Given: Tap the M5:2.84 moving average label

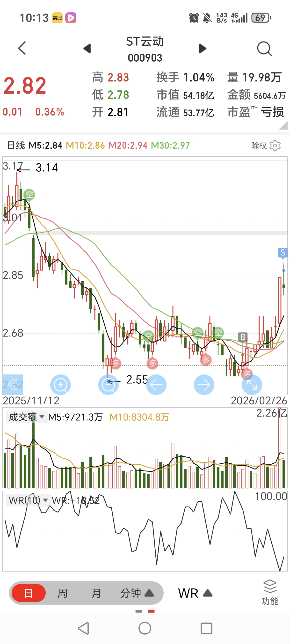Looking at the screenshot, I should click(x=45, y=145).
